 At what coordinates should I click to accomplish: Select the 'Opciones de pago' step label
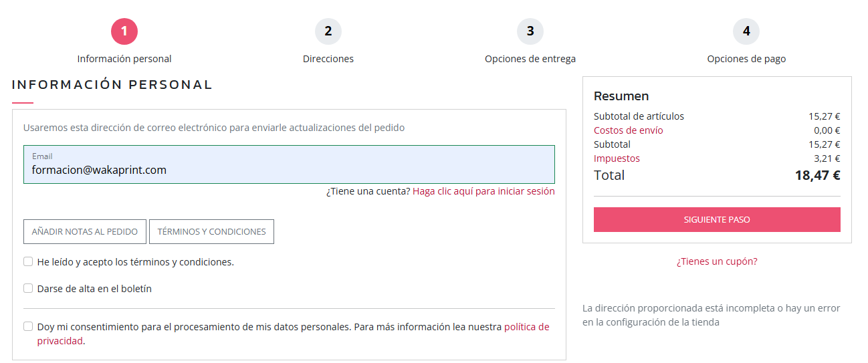pyautogui.click(x=746, y=59)
